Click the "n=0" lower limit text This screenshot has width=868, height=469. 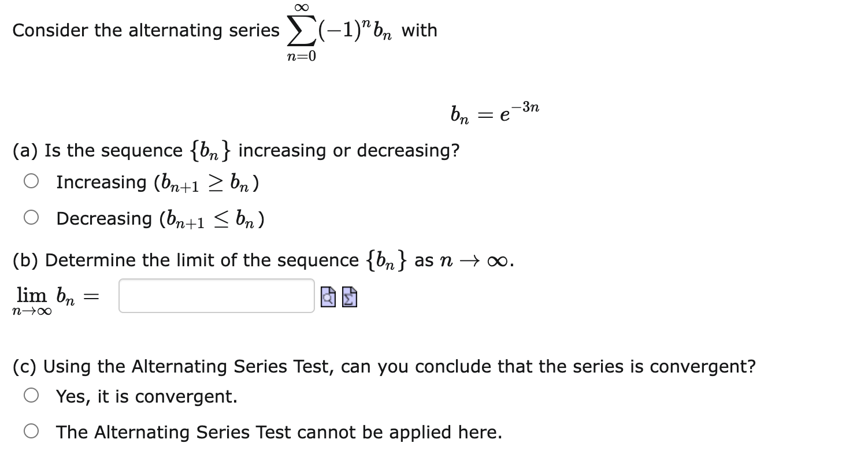(x=301, y=55)
